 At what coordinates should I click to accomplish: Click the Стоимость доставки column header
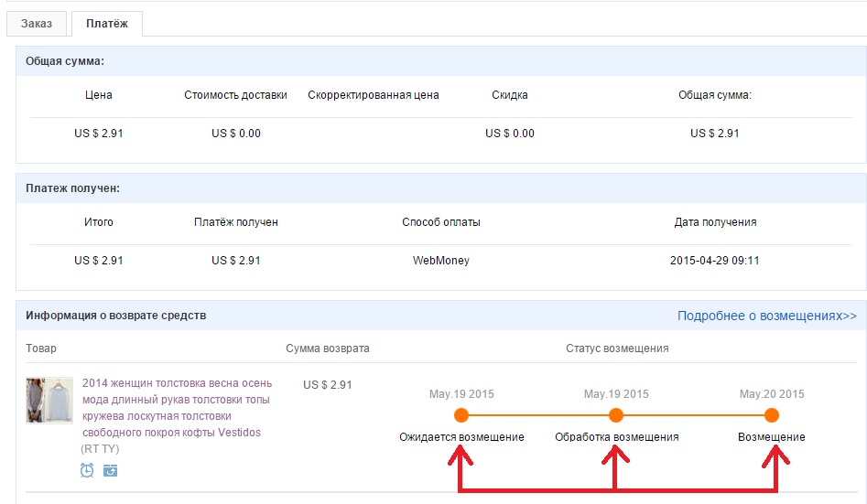click(235, 95)
